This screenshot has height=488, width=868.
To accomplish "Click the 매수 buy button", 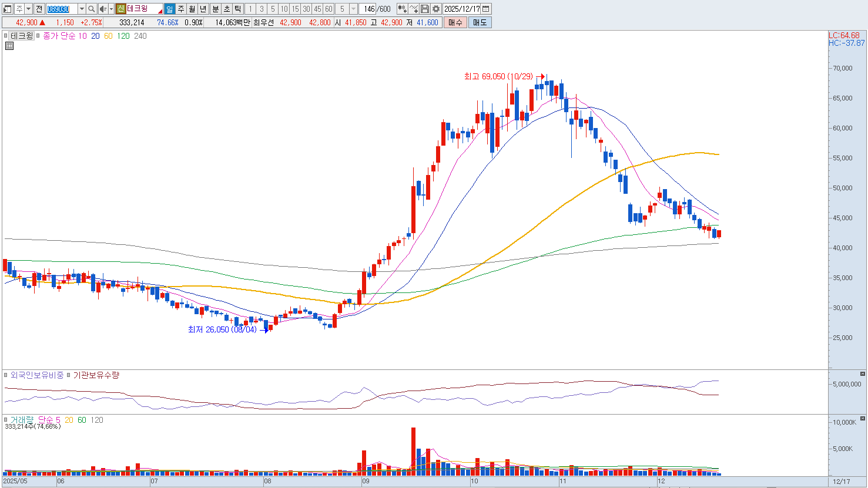I will pyautogui.click(x=455, y=22).
